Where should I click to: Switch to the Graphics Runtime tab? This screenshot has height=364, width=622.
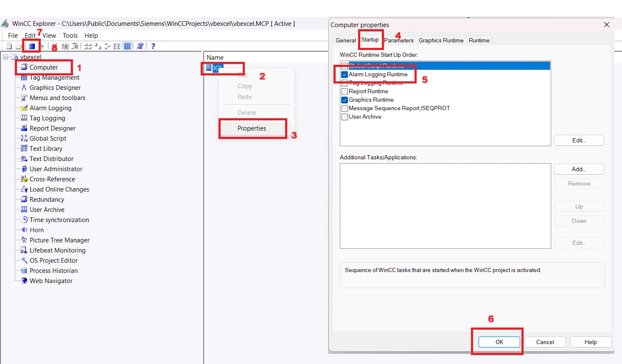tap(441, 40)
